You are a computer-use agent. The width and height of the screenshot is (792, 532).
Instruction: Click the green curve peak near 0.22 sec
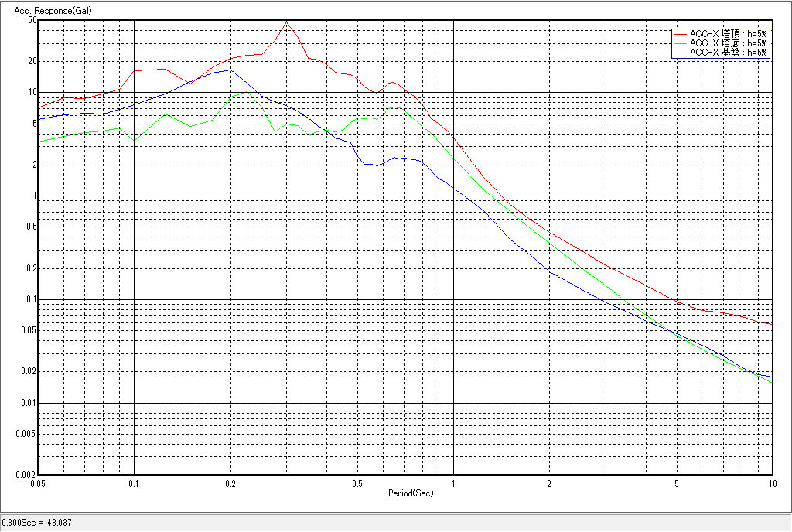246,91
